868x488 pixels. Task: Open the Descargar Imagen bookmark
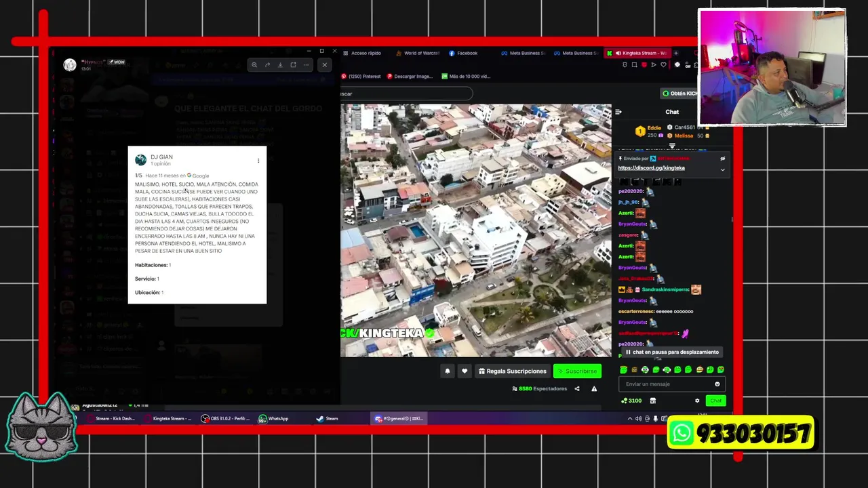(410, 77)
